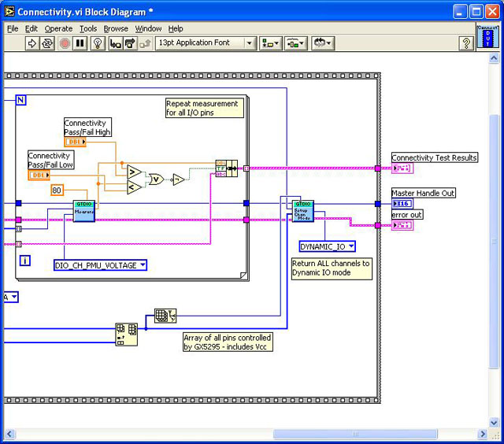Screen dimensions: 504x444
Task: Select the Less Than comparison node
Action: tap(135, 187)
